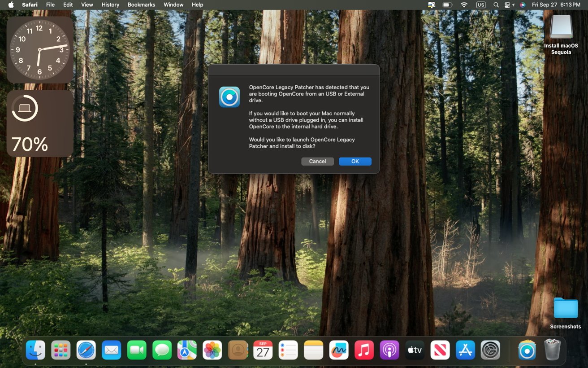The width and height of the screenshot is (588, 368).
Task: Open the Edit menu
Action: pos(68,4)
